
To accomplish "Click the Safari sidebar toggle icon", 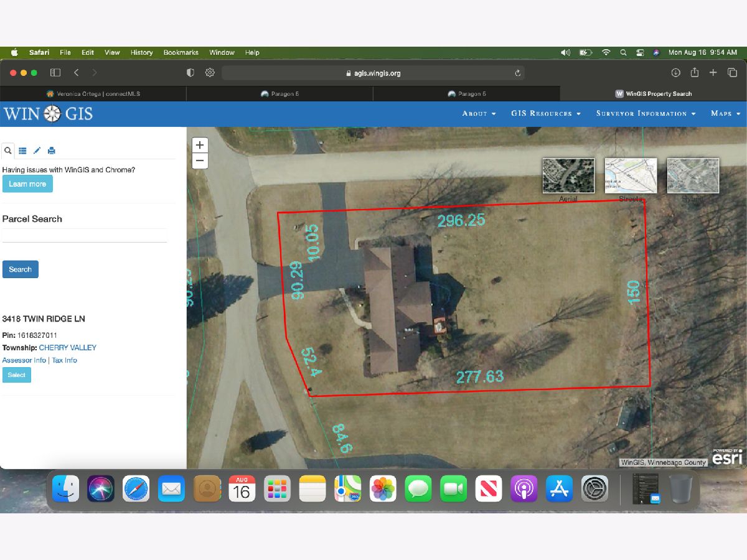I will (55, 73).
